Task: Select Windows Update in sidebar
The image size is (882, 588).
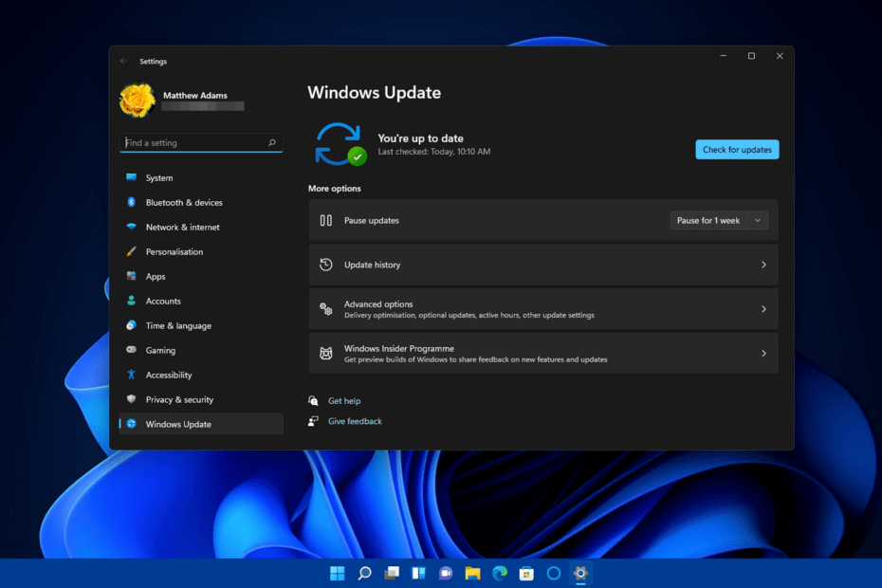Action: coord(201,424)
